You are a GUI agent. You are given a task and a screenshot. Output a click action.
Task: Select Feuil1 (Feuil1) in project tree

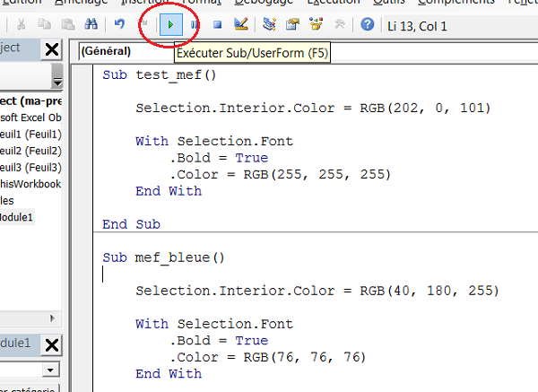[x=30, y=135]
